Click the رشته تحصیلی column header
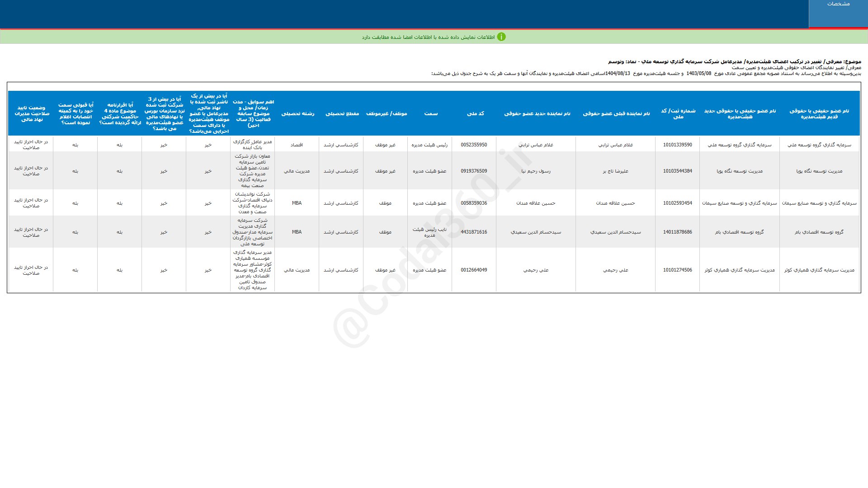This screenshot has width=868, height=488. 297,113
